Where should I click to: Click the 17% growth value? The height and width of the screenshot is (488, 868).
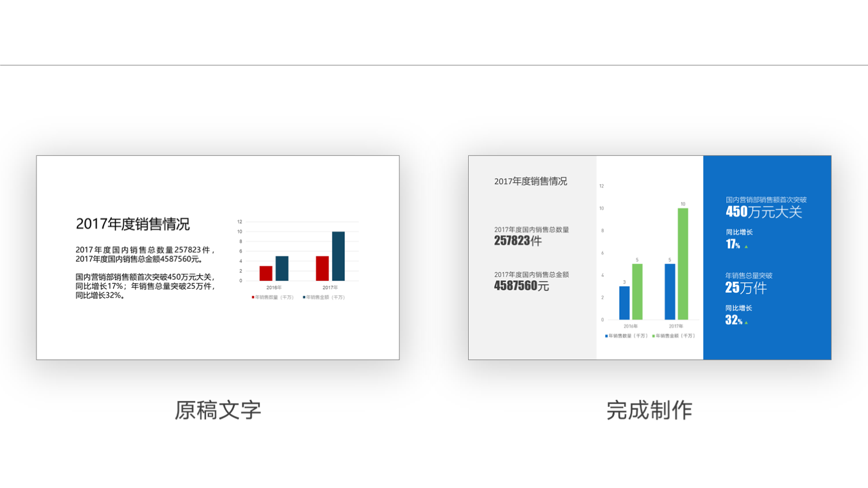[733, 244]
